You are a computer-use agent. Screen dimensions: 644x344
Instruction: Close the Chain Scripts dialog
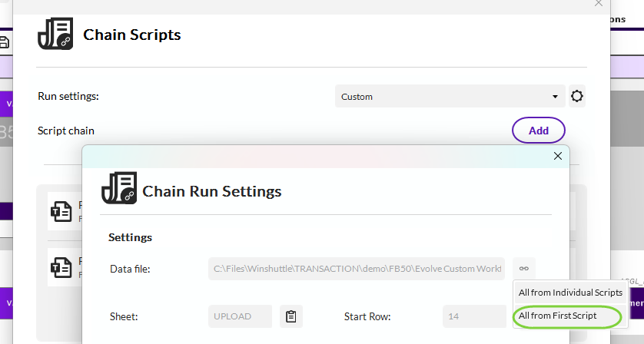(599, 3)
